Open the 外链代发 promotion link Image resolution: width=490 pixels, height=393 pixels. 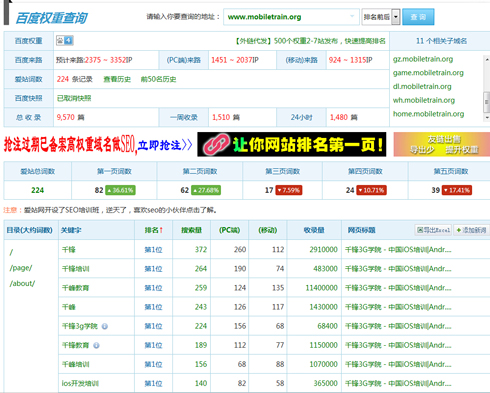coord(310,41)
